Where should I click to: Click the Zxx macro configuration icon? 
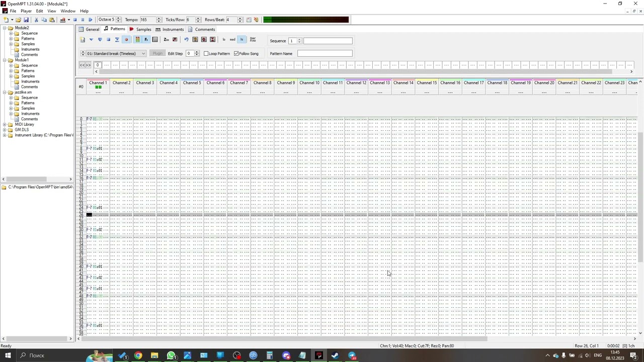point(166,40)
